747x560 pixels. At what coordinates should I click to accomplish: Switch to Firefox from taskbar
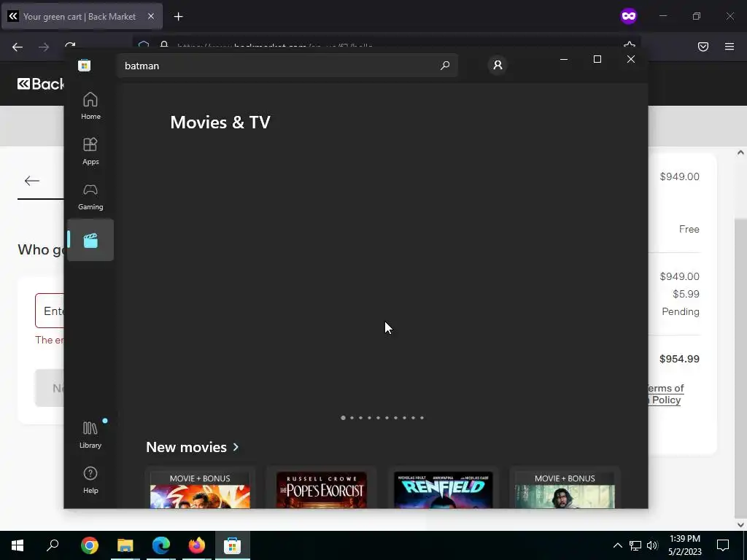(197, 545)
